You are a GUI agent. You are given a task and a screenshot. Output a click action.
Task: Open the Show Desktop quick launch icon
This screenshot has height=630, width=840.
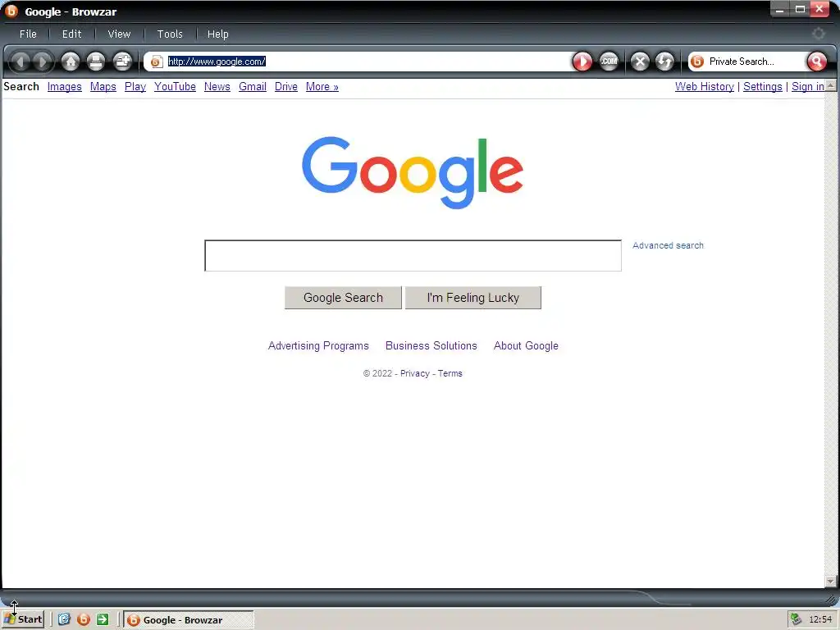coord(64,620)
